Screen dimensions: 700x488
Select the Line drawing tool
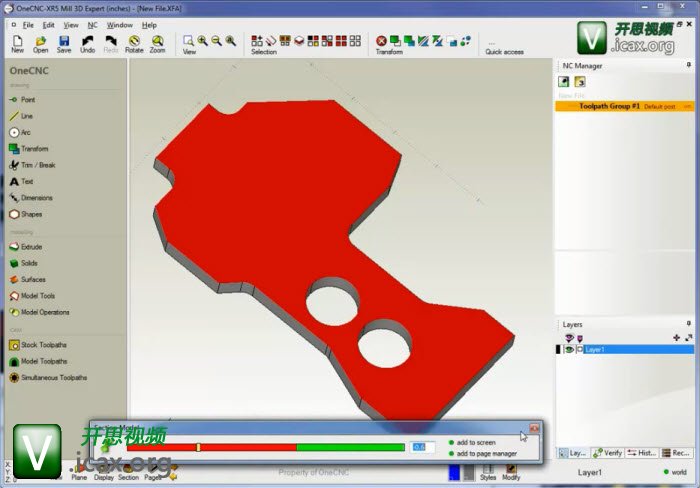[x=21, y=116]
